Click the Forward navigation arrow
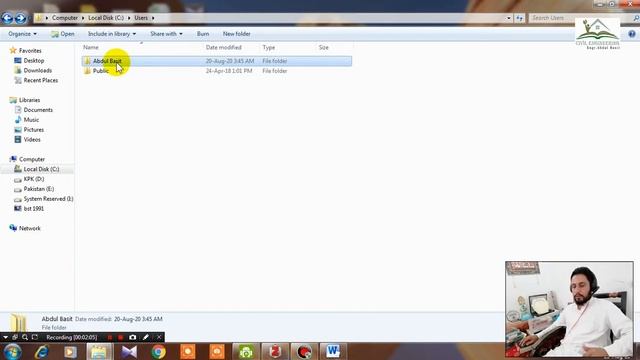 pos(20,18)
